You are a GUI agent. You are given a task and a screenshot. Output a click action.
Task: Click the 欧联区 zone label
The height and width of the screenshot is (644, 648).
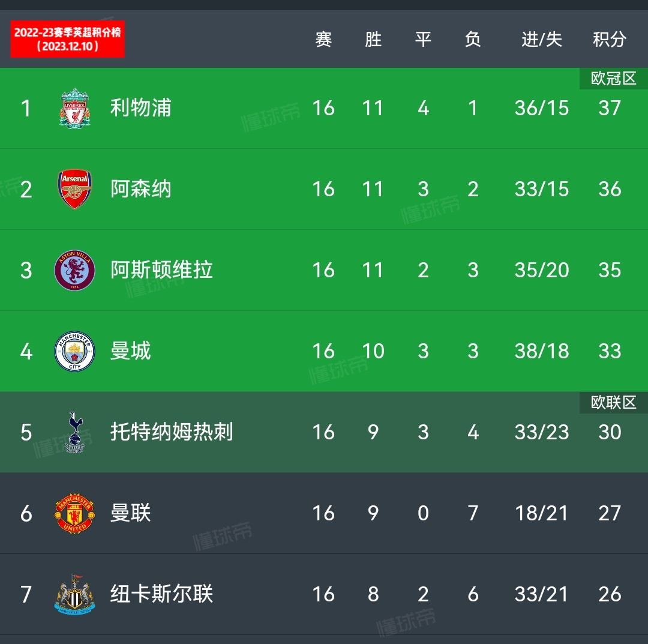tap(614, 403)
